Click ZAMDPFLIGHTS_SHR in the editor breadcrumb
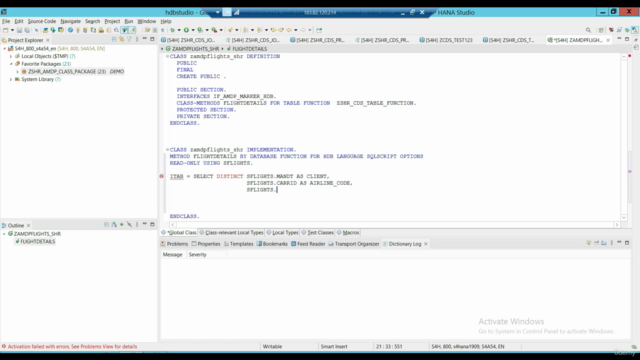 pos(195,49)
